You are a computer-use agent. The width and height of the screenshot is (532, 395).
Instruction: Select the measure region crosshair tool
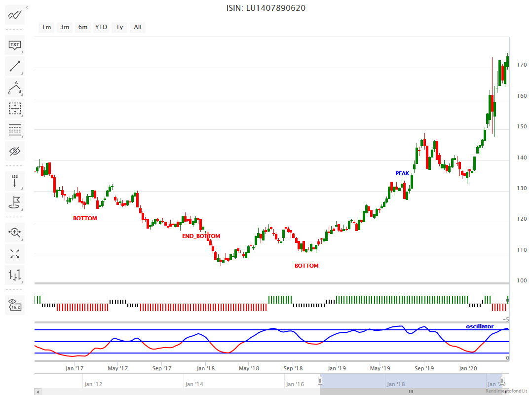point(15,108)
